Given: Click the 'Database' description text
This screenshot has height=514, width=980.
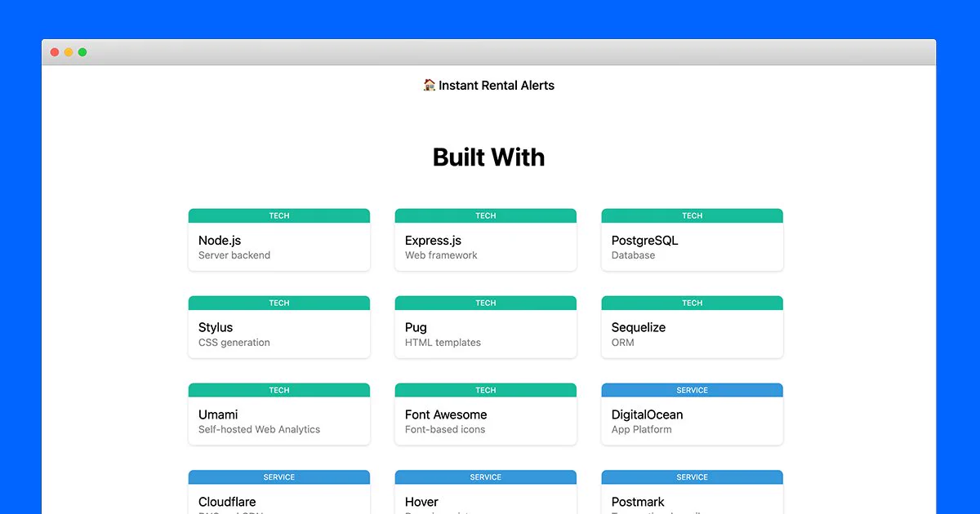Looking at the screenshot, I should pyautogui.click(x=634, y=255).
